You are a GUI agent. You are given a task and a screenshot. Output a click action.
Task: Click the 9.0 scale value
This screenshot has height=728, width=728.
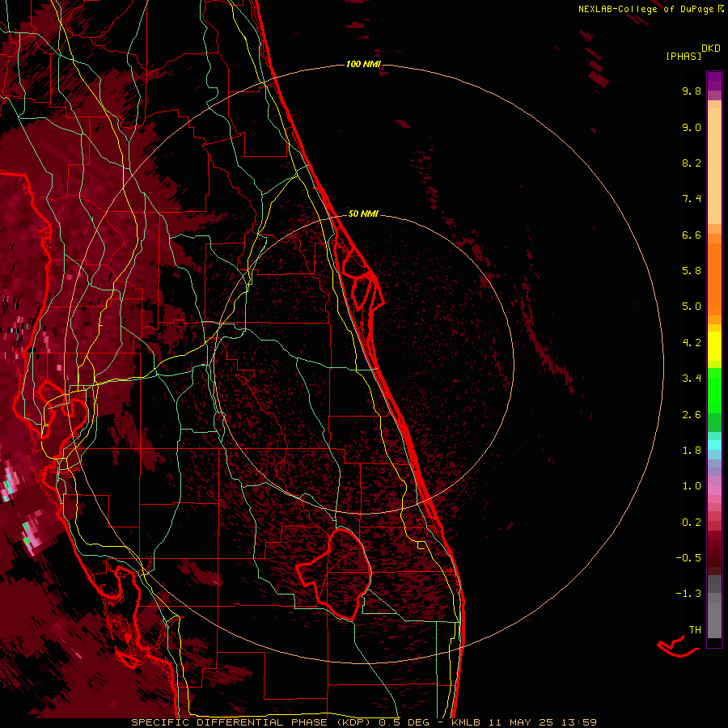coord(692,127)
